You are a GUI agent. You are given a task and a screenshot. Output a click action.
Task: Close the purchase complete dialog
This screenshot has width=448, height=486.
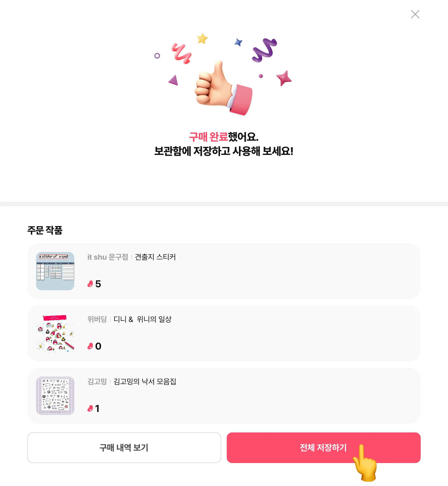click(x=415, y=14)
